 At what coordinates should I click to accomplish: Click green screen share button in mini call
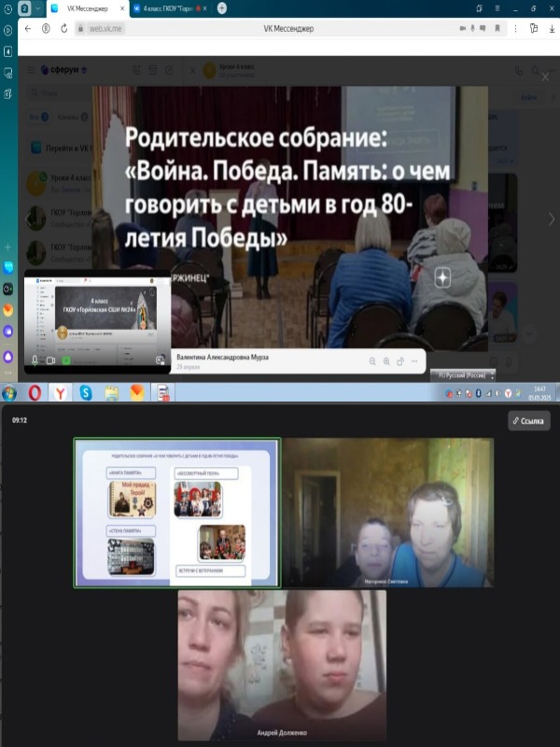pos(66,360)
